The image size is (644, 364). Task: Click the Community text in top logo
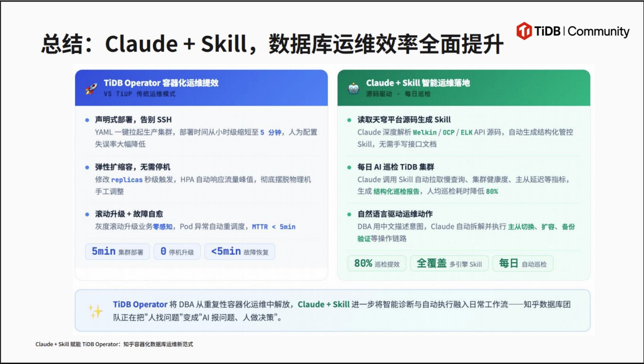pyautogui.click(x=598, y=31)
